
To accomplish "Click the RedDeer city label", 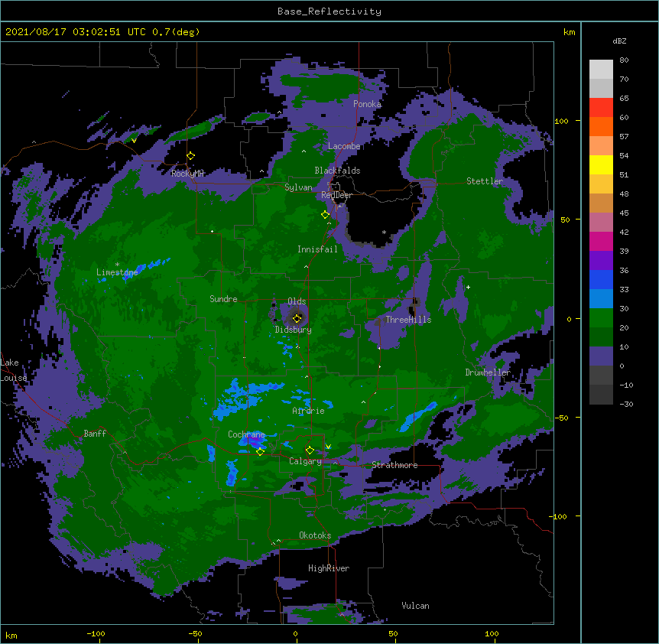I will coord(336,195).
